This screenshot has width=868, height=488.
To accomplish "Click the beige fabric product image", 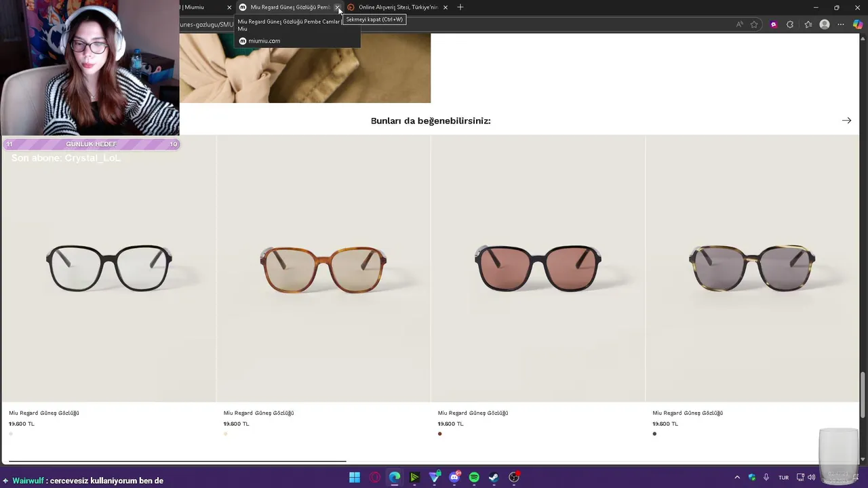I will (x=305, y=68).
